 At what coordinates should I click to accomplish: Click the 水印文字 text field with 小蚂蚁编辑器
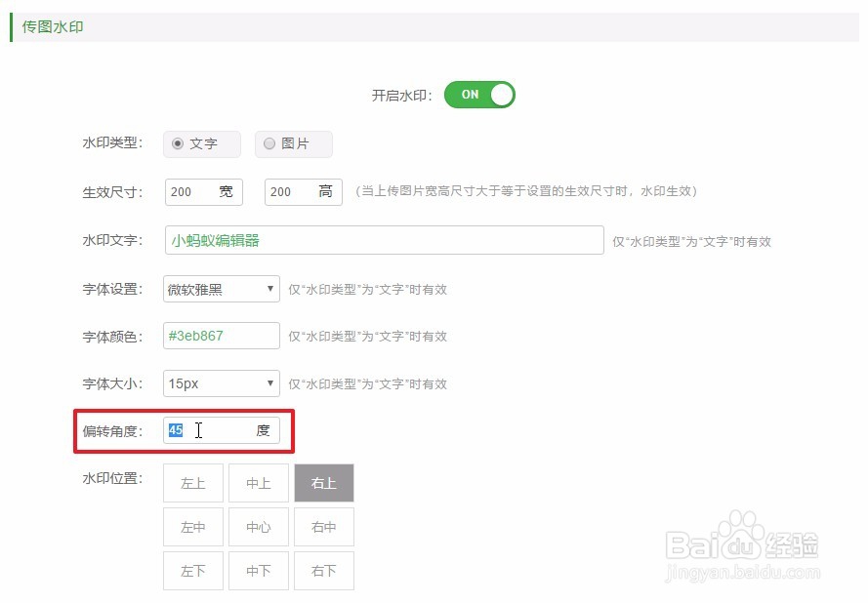coord(384,240)
